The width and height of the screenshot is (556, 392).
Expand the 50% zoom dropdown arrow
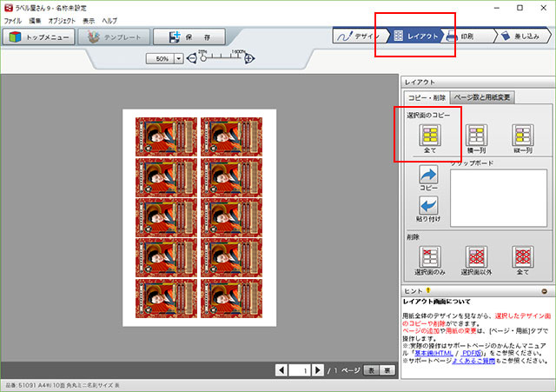tap(179, 58)
